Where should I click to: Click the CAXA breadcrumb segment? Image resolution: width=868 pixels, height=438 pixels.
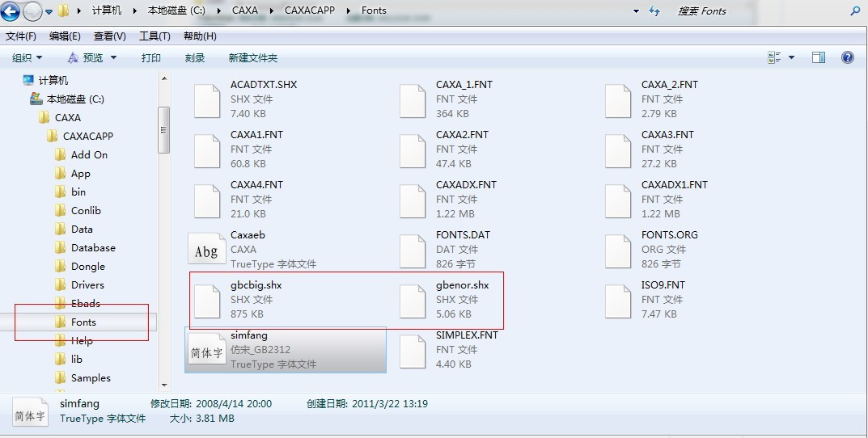pos(243,11)
